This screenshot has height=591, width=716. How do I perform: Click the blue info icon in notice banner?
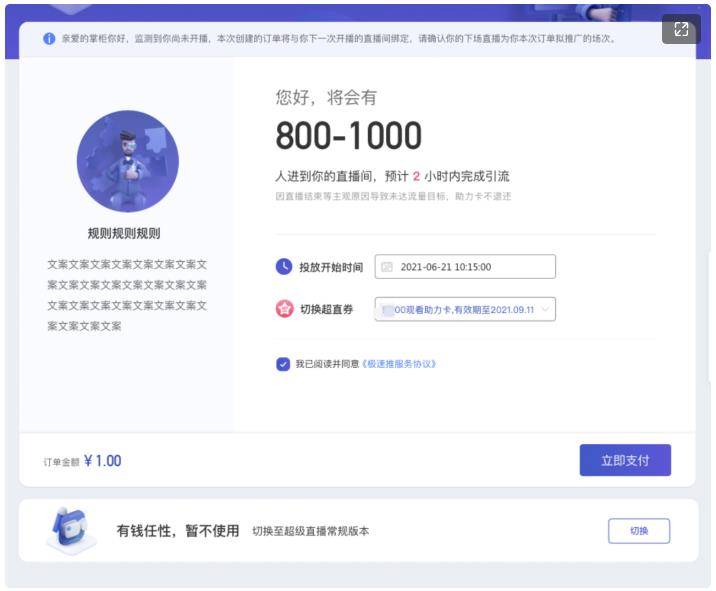(x=49, y=39)
